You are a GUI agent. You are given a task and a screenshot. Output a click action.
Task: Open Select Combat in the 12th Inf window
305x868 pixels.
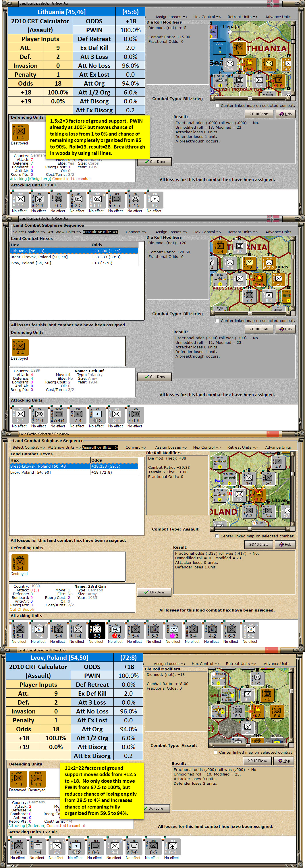click(29, 232)
